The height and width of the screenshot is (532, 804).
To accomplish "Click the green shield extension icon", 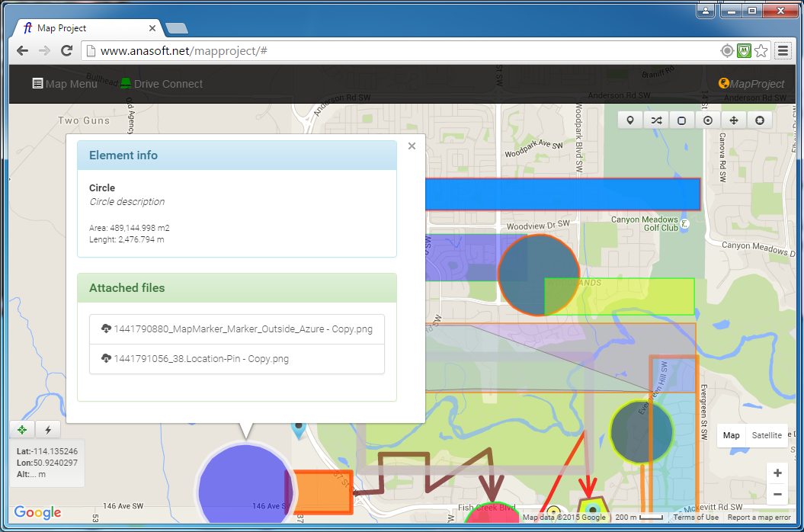I will [x=744, y=51].
